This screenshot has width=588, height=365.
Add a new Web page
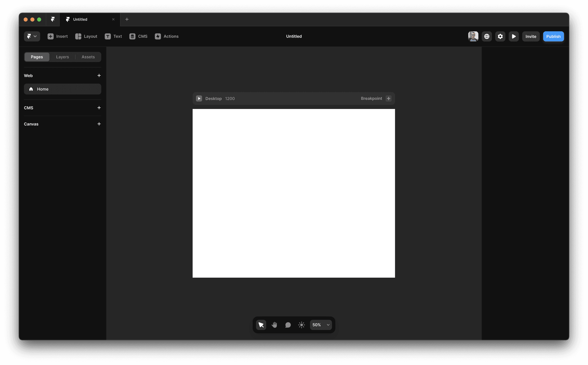pos(99,76)
